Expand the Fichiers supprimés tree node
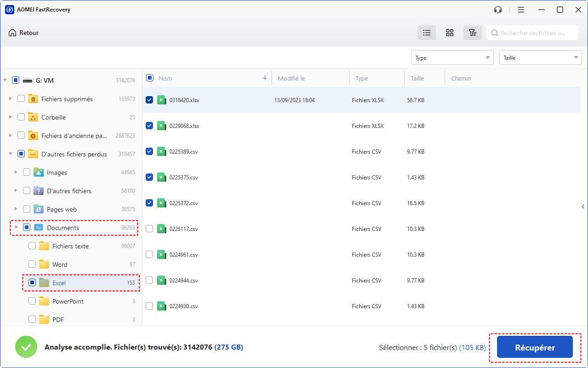 point(11,99)
